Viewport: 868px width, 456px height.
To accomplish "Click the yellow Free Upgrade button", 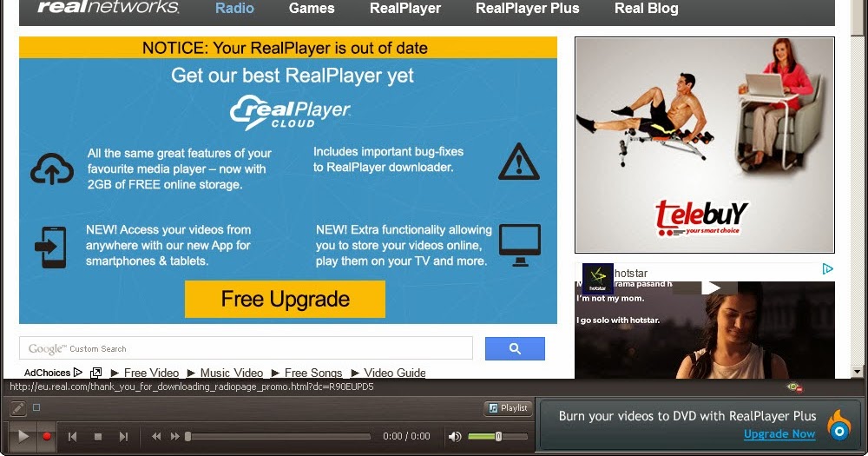I will tap(285, 299).
